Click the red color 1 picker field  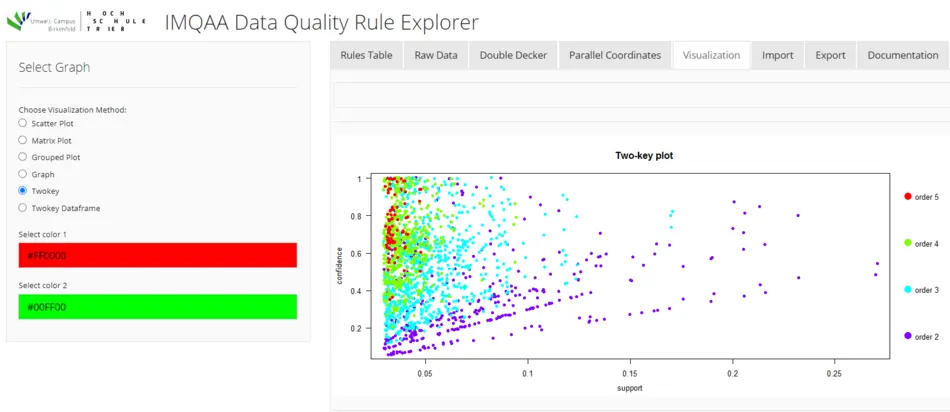(x=158, y=255)
